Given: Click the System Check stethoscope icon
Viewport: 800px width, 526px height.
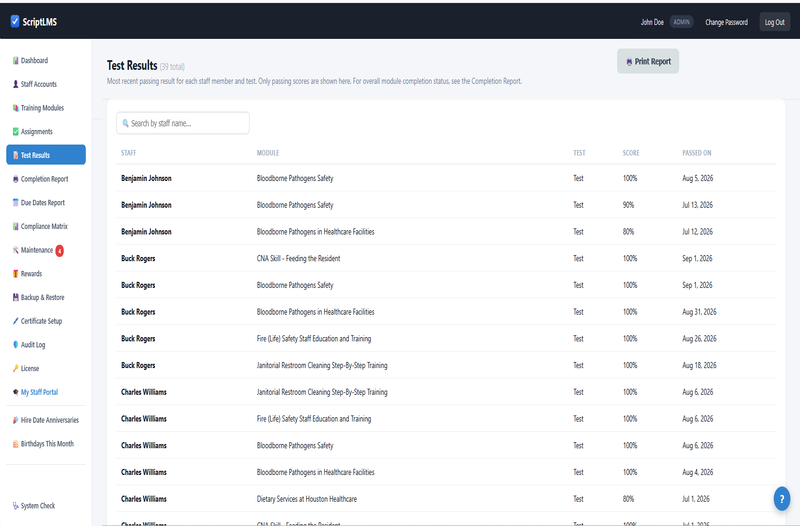Looking at the screenshot, I should point(15,506).
